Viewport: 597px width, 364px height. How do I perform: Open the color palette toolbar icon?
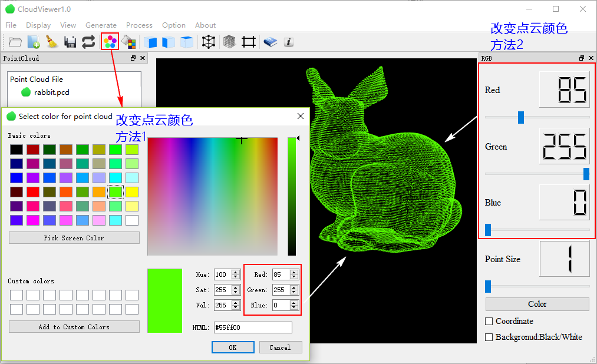click(x=130, y=41)
